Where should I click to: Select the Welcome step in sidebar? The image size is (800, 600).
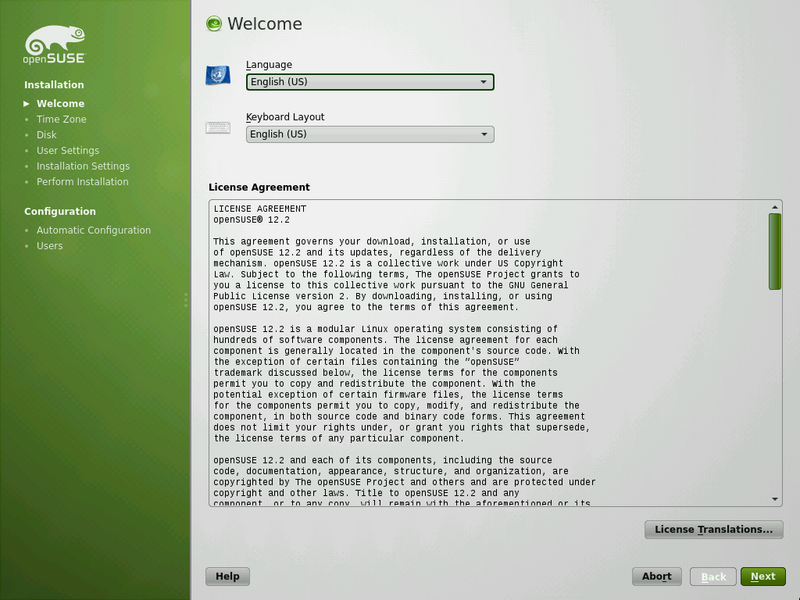[x=60, y=104]
